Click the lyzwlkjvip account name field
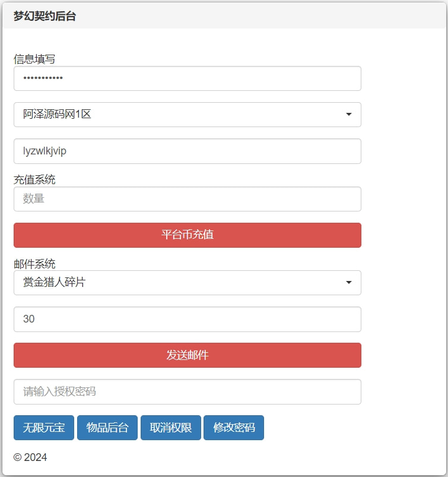 pyautogui.click(x=187, y=151)
